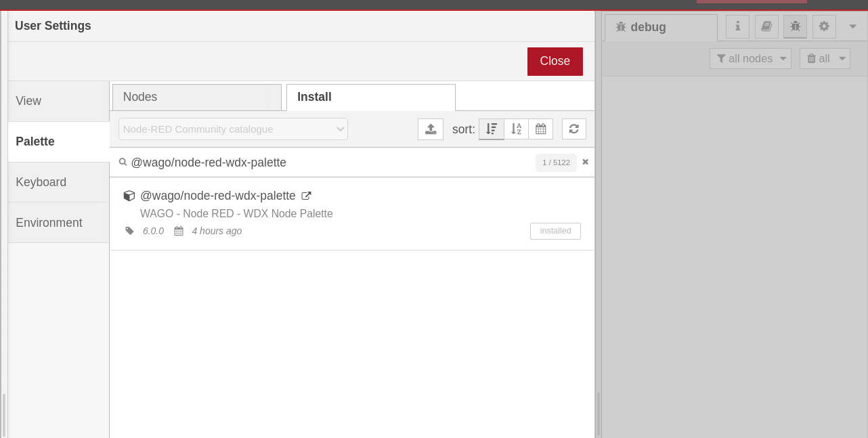The image size is (868, 438).
Task: Switch to the Nodes tab
Action: [196, 97]
